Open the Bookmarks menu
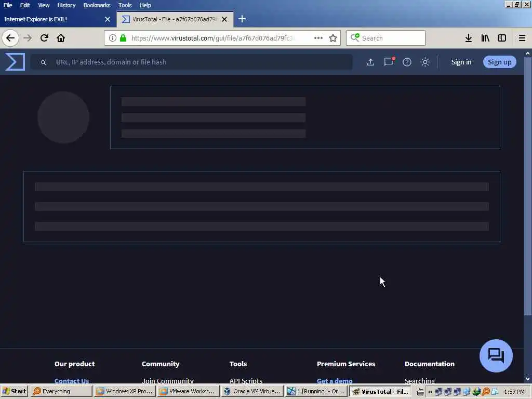This screenshot has width=532, height=399. [97, 5]
